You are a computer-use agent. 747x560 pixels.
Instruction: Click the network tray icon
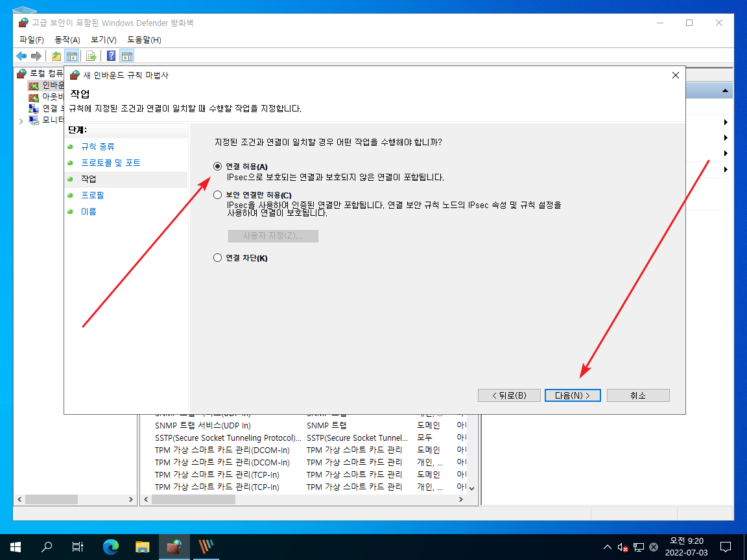coord(638,548)
